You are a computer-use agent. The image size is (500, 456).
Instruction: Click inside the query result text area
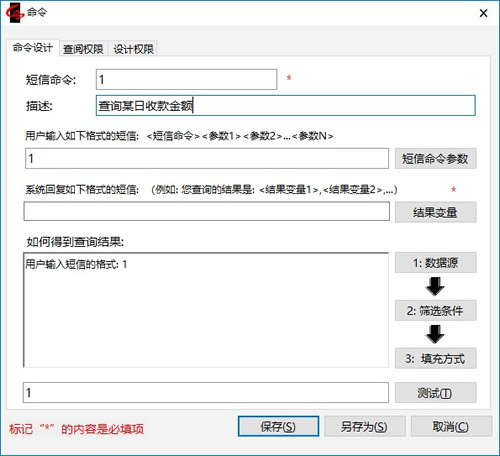coord(206,310)
